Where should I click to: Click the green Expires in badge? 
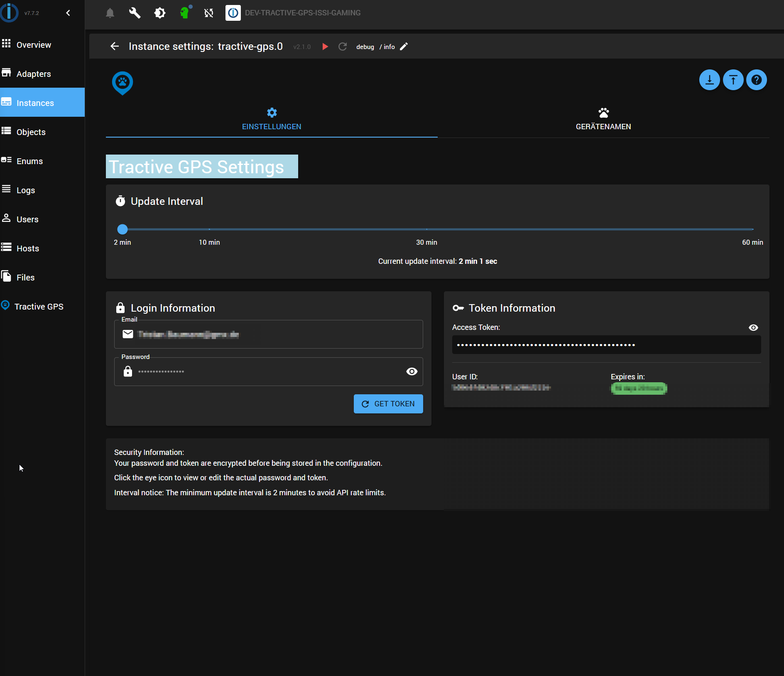tap(639, 388)
